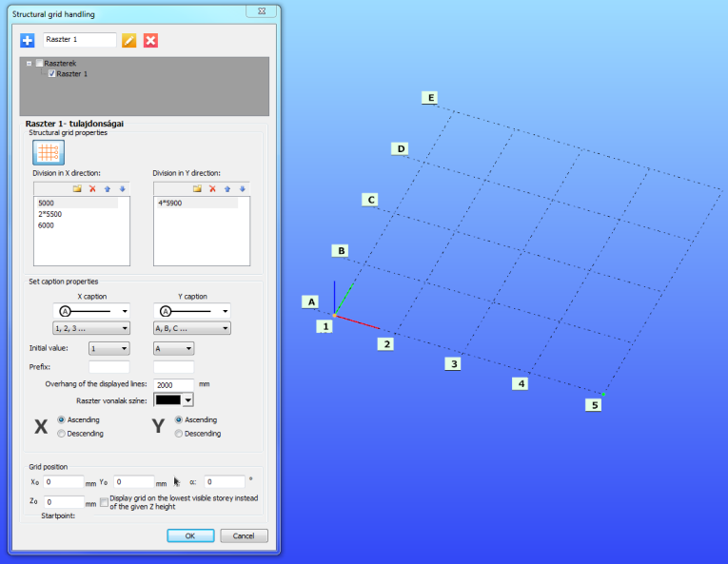Click grid axis label 'C' in viewport
This screenshot has width=728, height=564.
(x=370, y=200)
